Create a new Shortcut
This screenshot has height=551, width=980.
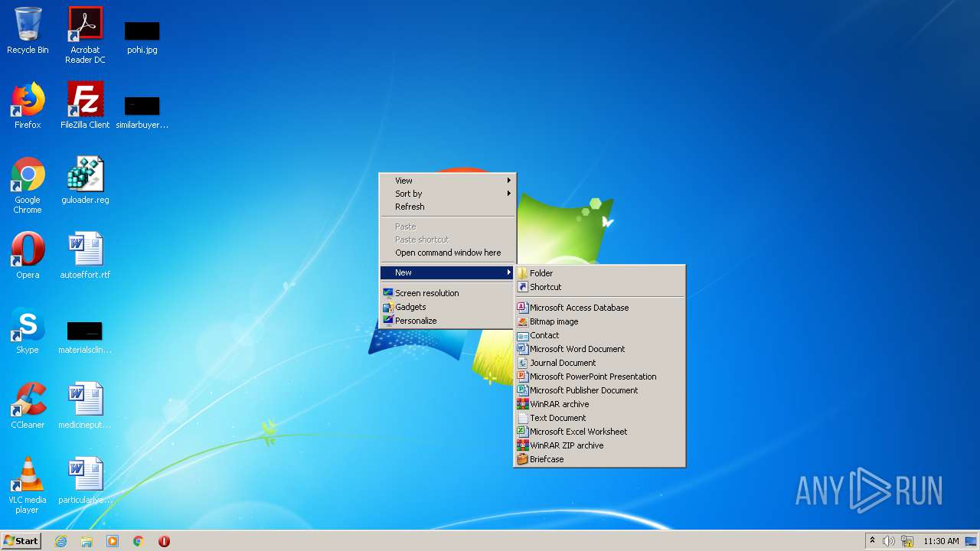(599, 287)
